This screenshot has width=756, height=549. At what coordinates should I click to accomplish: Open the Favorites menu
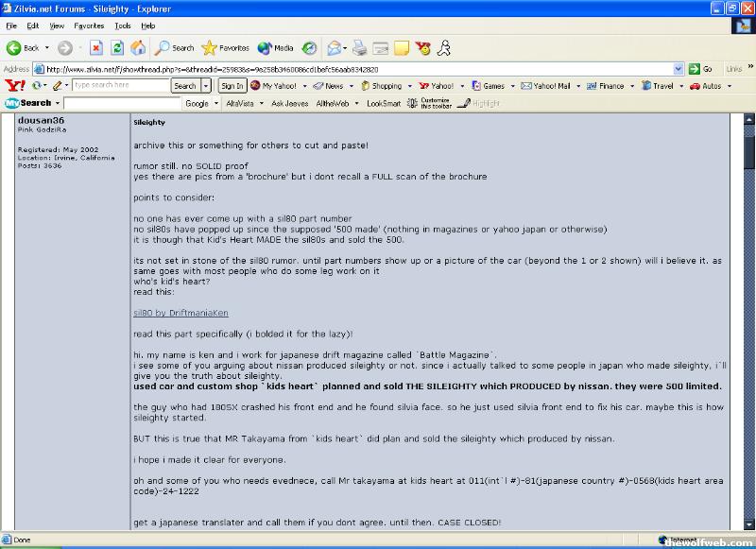tap(89, 26)
